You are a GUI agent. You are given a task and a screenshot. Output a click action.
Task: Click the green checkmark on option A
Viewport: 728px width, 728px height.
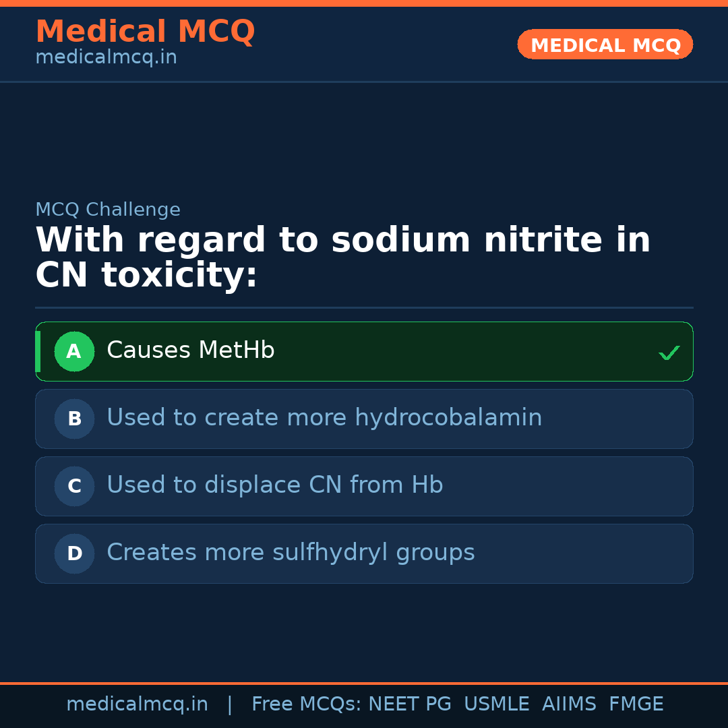click(669, 353)
